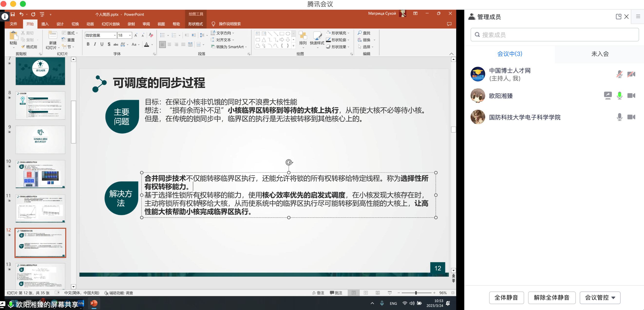Click Reset (重置) slide button

[68, 40]
